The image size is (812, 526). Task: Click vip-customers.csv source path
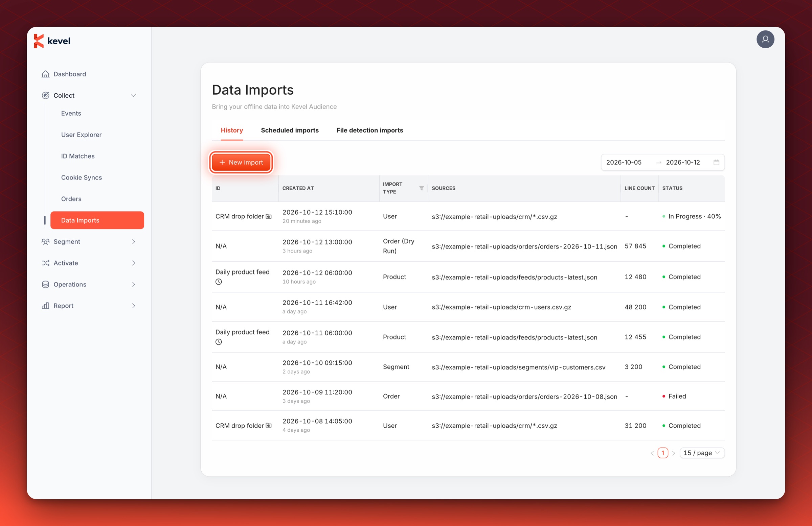click(x=518, y=367)
